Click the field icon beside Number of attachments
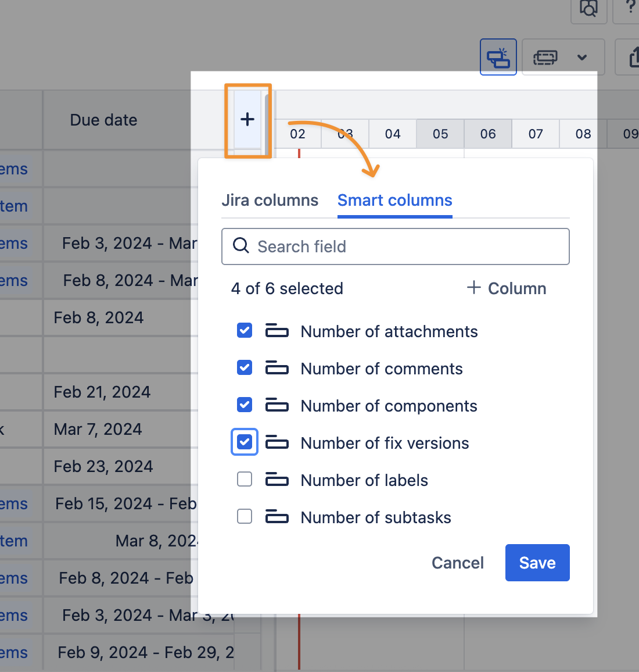 [x=277, y=331]
